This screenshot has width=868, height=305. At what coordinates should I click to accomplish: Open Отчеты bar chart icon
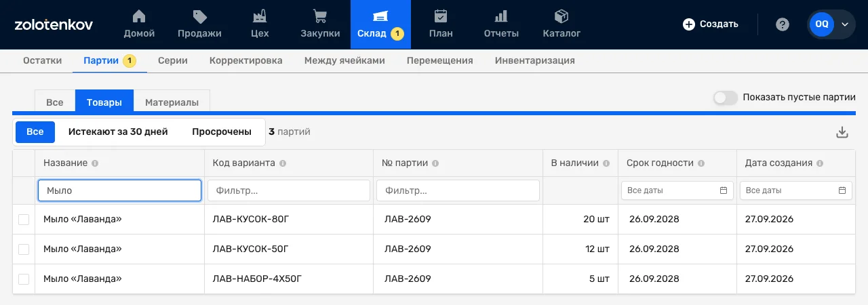click(501, 16)
